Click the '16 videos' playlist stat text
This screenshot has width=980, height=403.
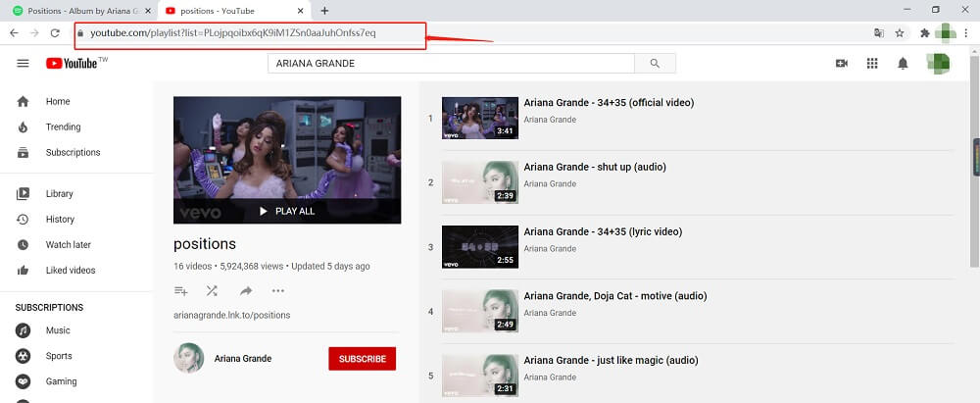pos(192,267)
